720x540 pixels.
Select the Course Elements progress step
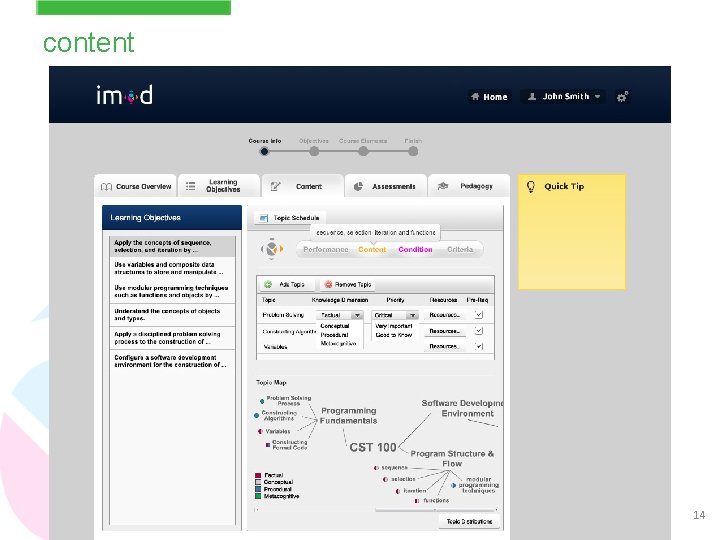point(363,152)
